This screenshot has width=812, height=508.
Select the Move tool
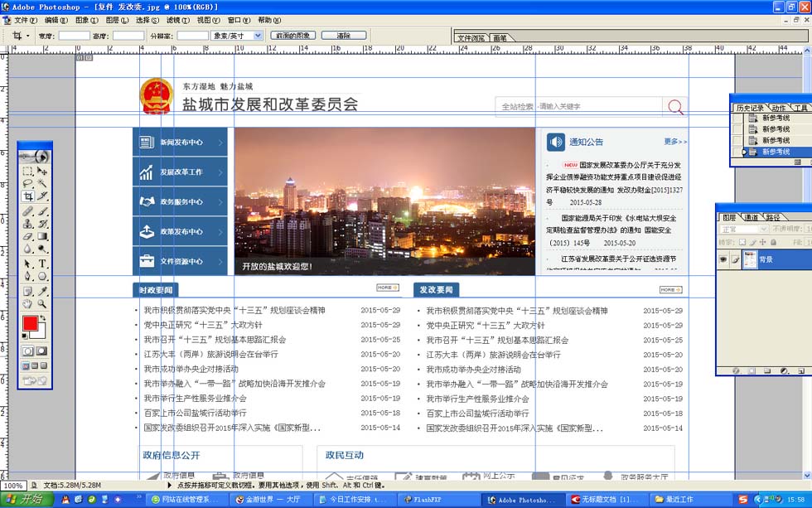pyautogui.click(x=42, y=171)
